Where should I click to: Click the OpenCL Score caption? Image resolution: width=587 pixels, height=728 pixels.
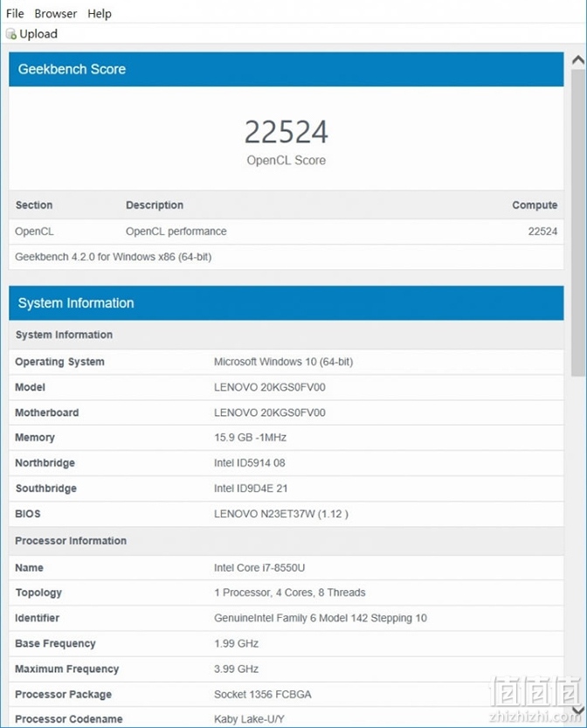point(287,160)
